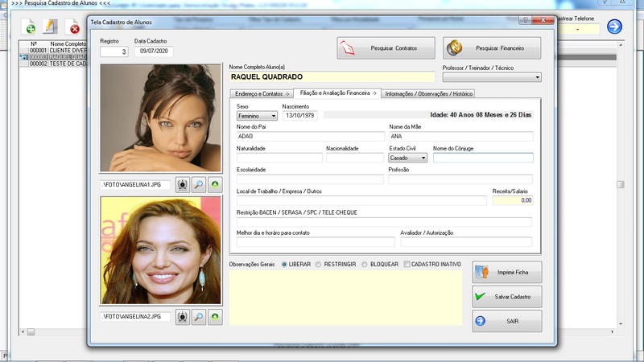Screen dimensions: 644x362
Task: Check the CADASTRO INATIVO checkbox
Action: [x=407, y=264]
